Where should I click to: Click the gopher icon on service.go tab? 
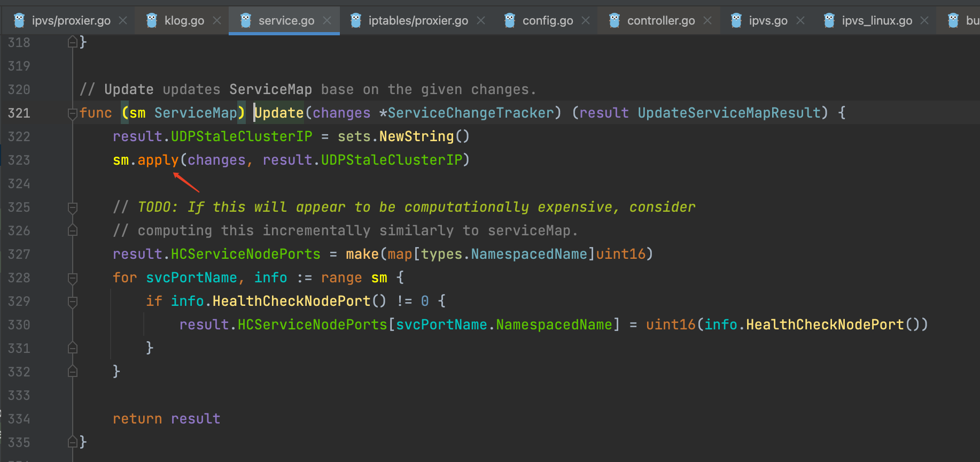[246, 20]
